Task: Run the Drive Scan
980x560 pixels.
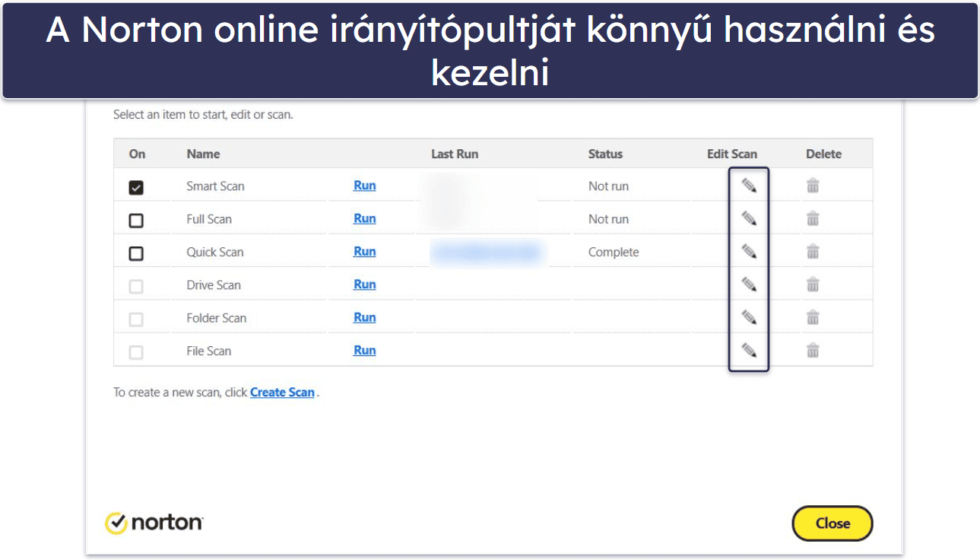Action: (x=365, y=285)
